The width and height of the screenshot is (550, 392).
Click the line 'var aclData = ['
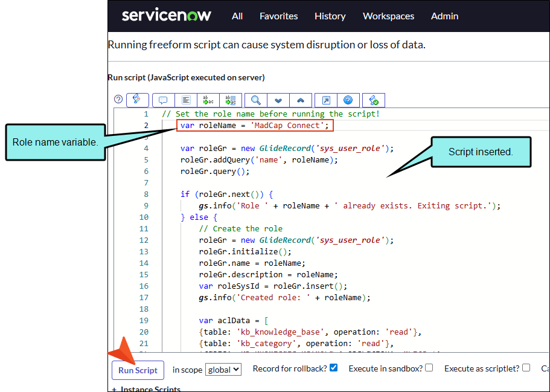coord(234,320)
